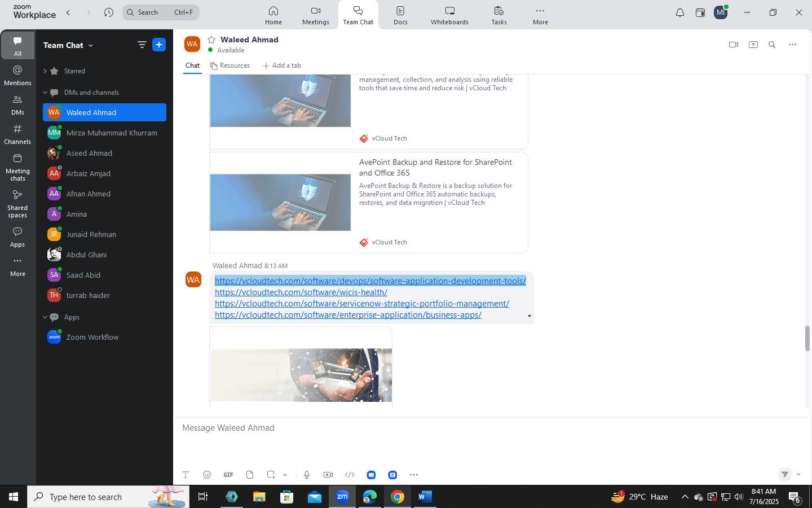This screenshot has width=812, height=508.
Task: Open the Home tab
Action: [273, 15]
